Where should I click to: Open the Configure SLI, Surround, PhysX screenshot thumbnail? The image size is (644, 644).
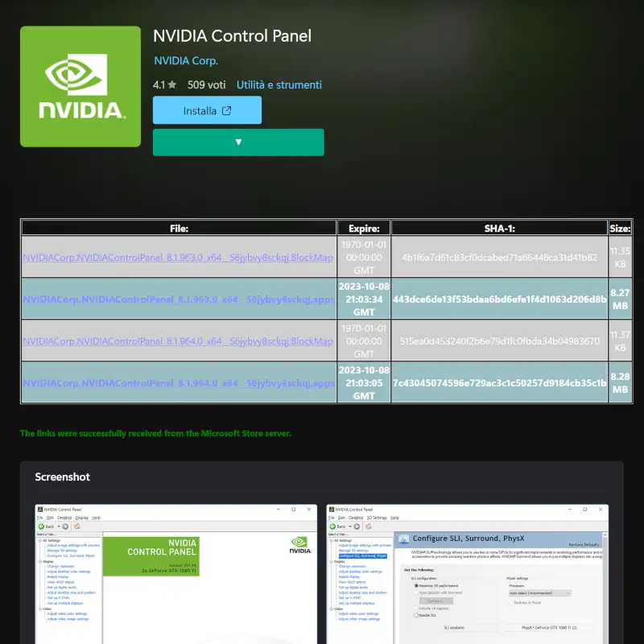(x=467, y=573)
